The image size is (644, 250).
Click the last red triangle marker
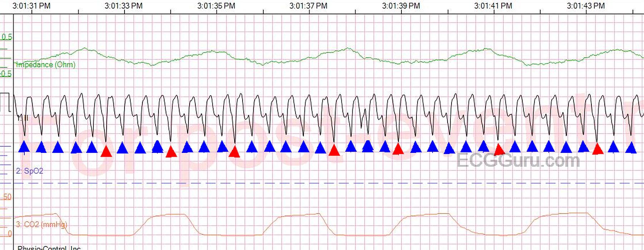point(597,149)
